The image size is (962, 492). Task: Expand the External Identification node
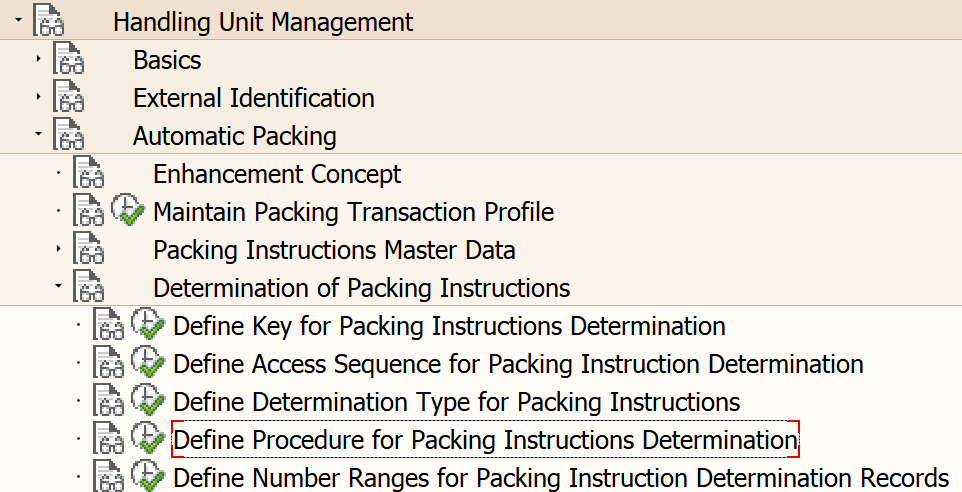coord(39,97)
